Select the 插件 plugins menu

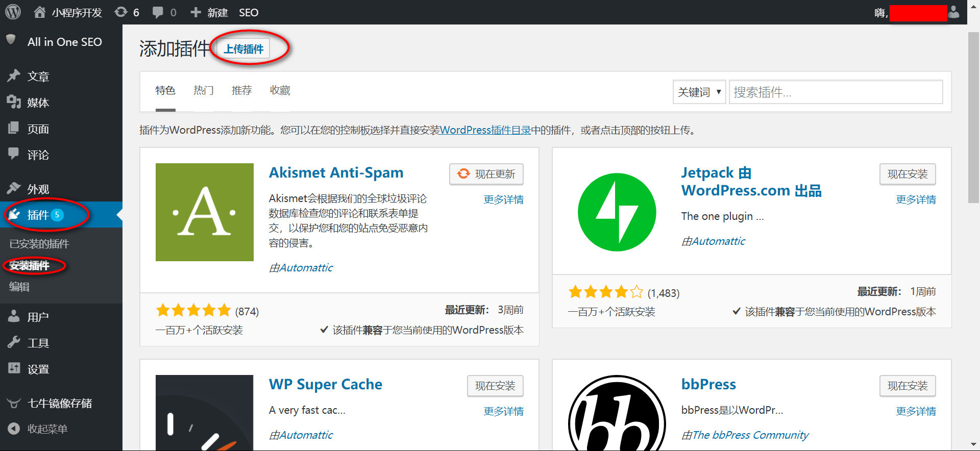pos(61,215)
